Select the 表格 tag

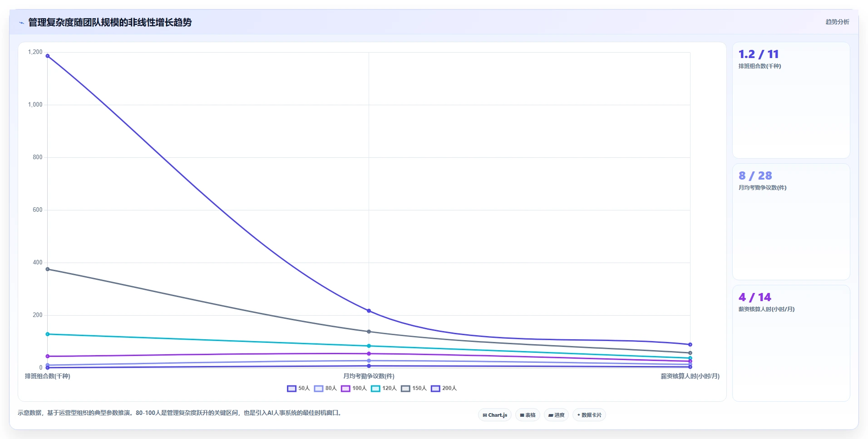(x=528, y=415)
